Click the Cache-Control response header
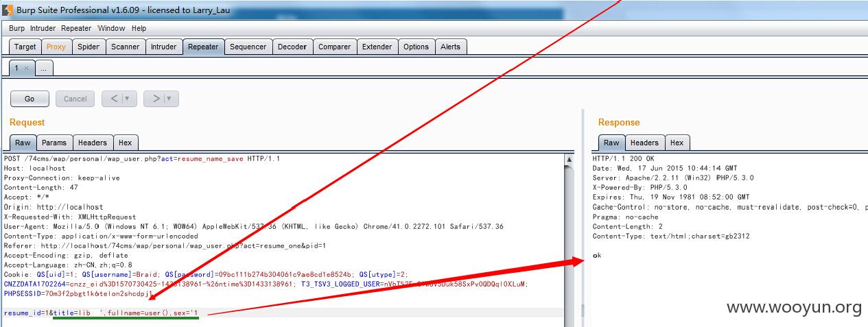 coord(729,206)
